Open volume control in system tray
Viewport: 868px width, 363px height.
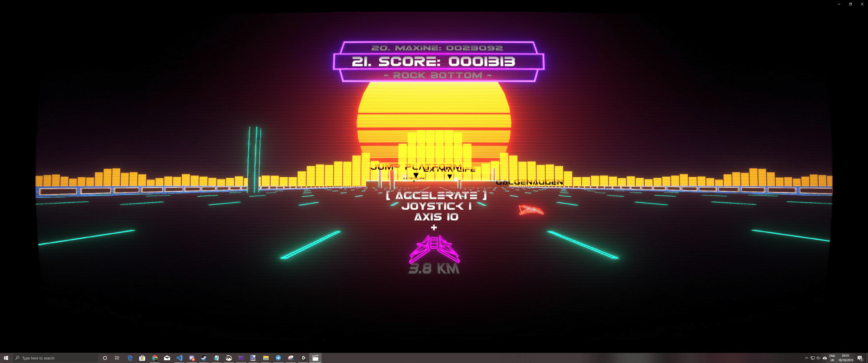coord(818,358)
